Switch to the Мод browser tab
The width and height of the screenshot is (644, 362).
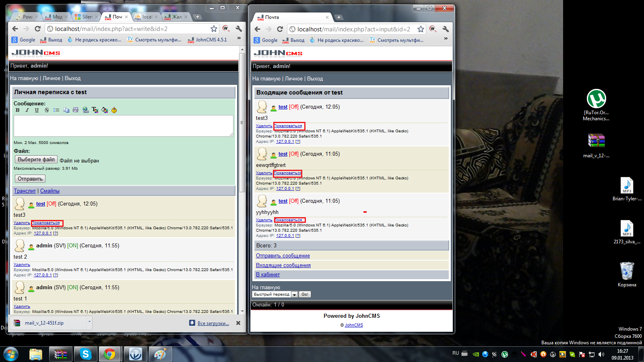(56, 17)
